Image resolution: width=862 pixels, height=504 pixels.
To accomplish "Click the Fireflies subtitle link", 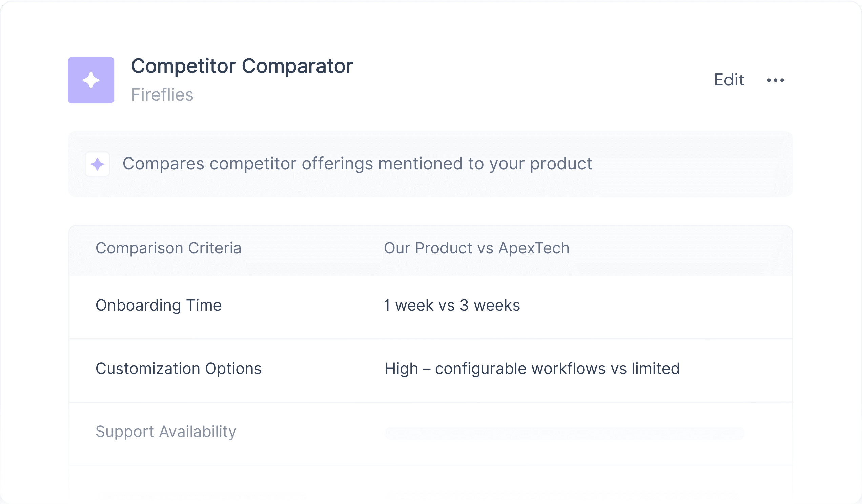I will (x=162, y=95).
